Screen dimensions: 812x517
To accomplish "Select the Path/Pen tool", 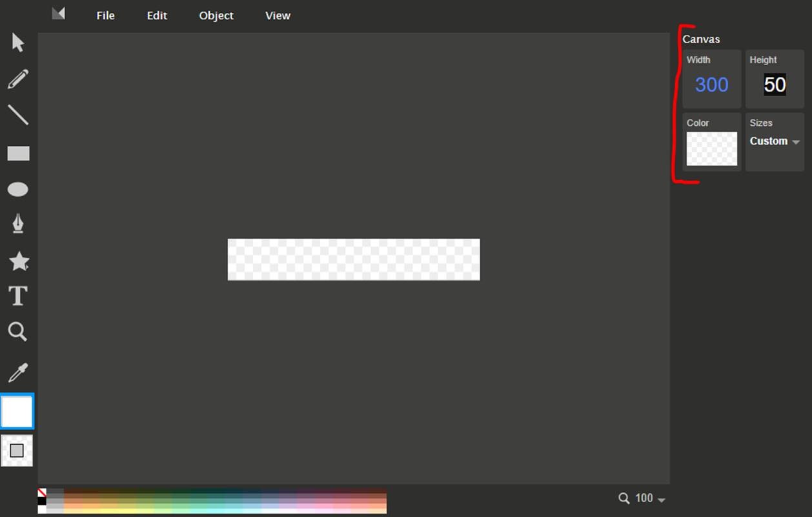I will 17,224.
